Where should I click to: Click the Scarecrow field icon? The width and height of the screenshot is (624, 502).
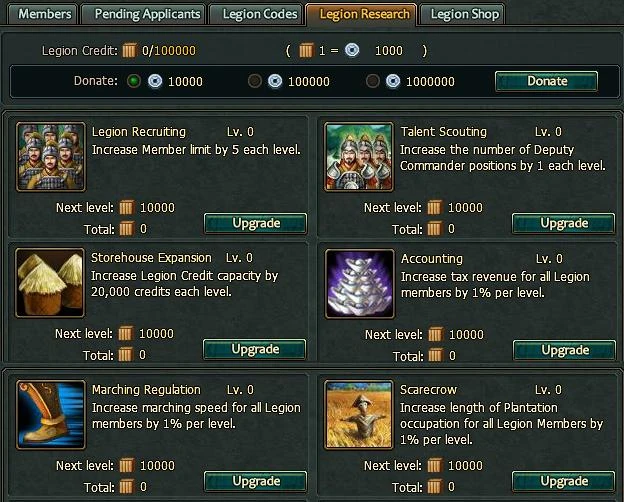359,414
